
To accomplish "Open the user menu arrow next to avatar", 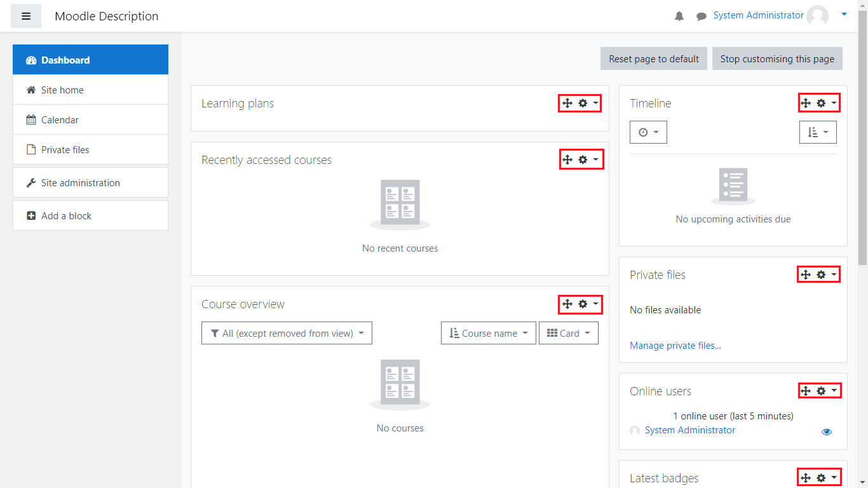I will (x=844, y=14).
